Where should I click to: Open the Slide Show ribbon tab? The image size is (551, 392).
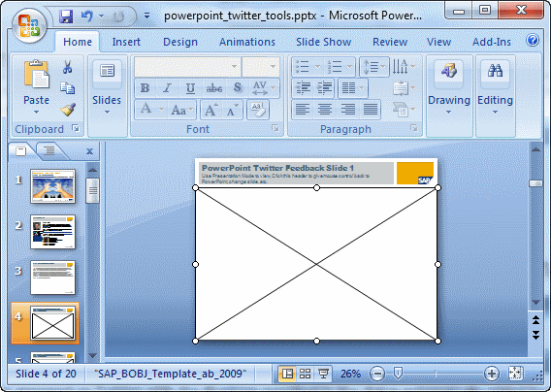click(323, 42)
